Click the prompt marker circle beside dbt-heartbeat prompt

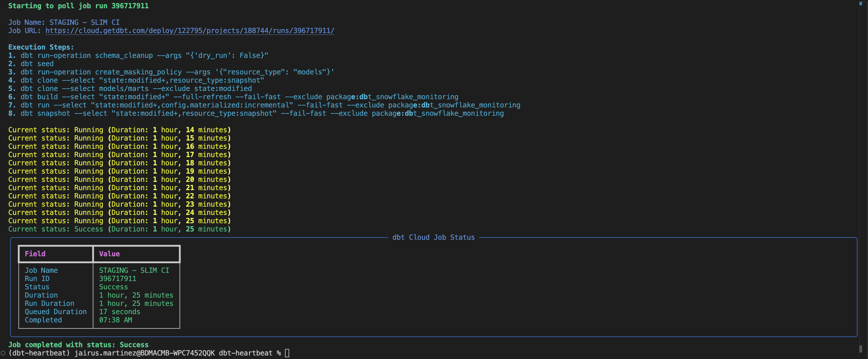[3, 353]
